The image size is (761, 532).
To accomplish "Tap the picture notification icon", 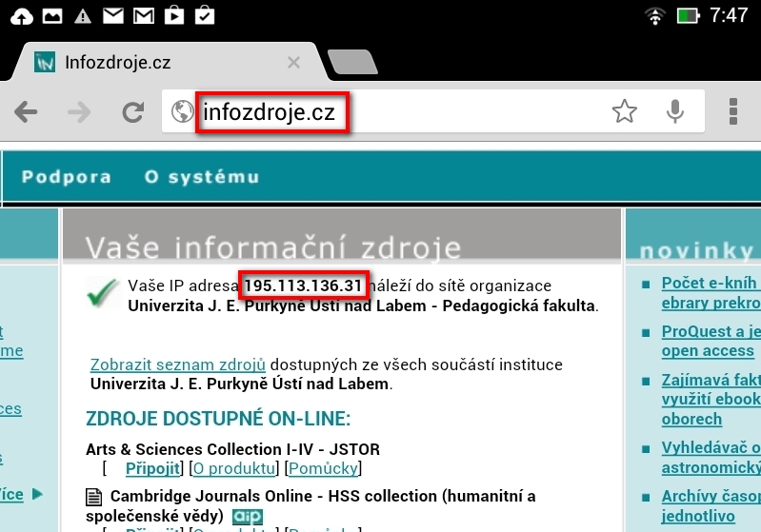I will tap(52, 16).
